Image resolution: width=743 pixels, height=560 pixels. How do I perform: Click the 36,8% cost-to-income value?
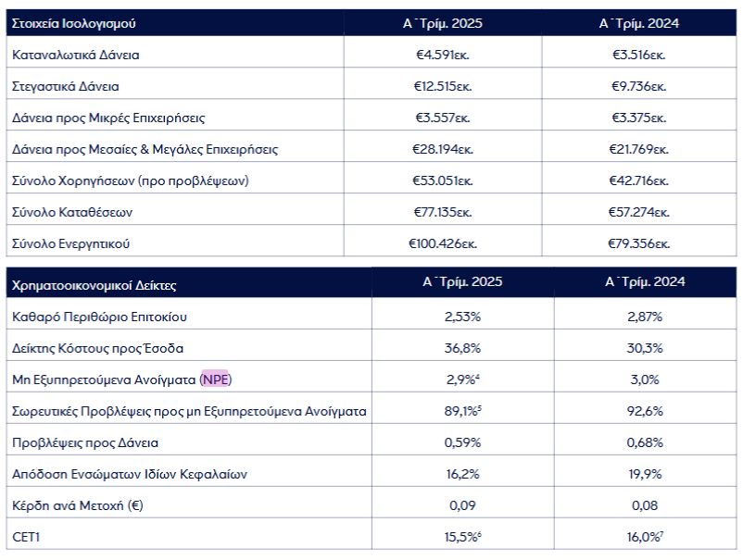pyautogui.click(x=460, y=349)
